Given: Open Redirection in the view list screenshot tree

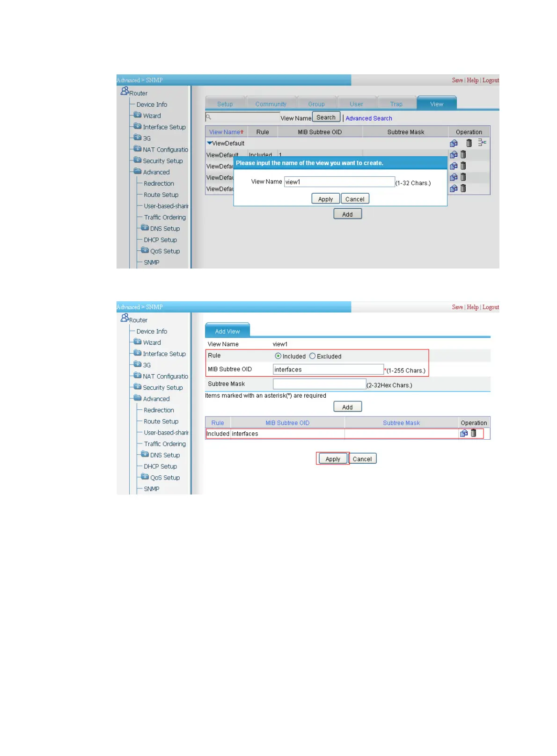Looking at the screenshot, I should coord(159,183).
